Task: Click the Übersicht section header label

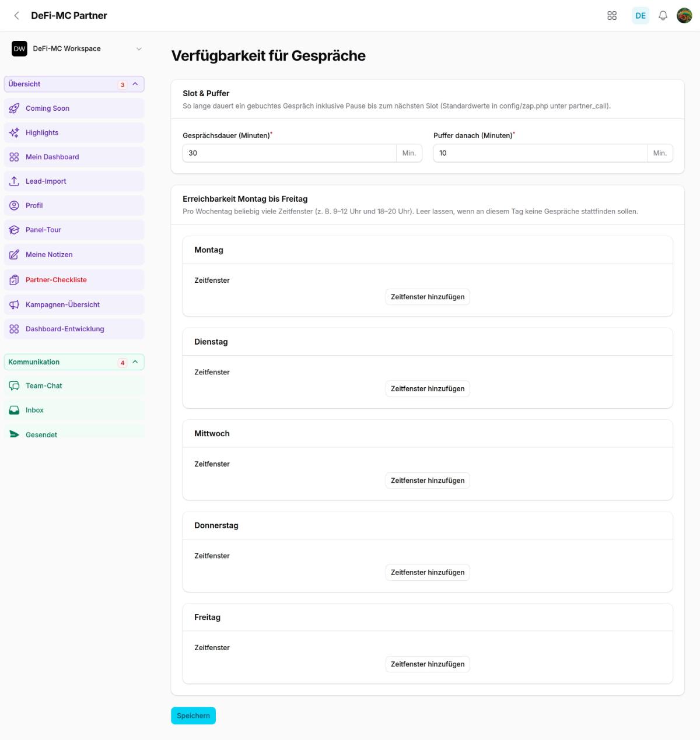Action: pos(24,84)
